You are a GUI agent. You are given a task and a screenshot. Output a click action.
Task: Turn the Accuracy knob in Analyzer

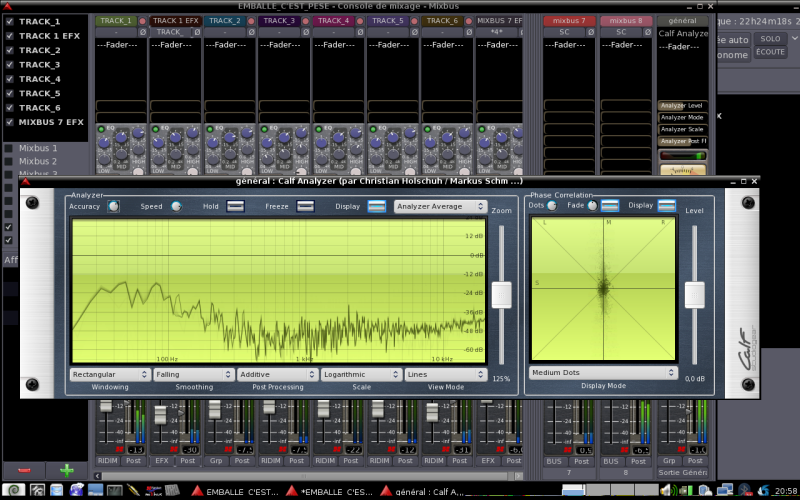pos(114,206)
